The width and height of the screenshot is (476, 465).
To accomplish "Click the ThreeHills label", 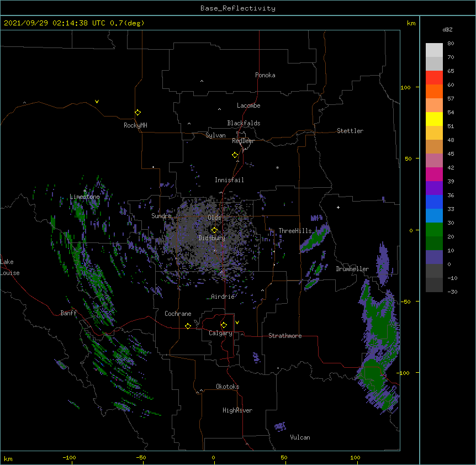I will [295, 231].
